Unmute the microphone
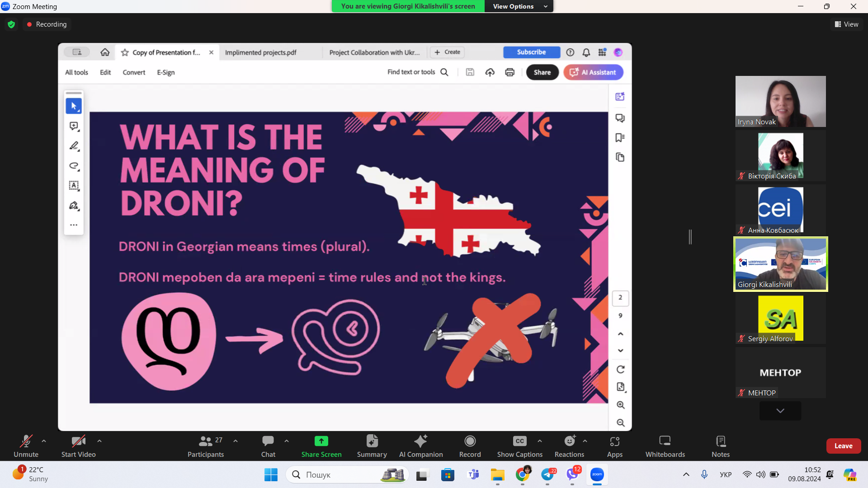 (x=26, y=446)
